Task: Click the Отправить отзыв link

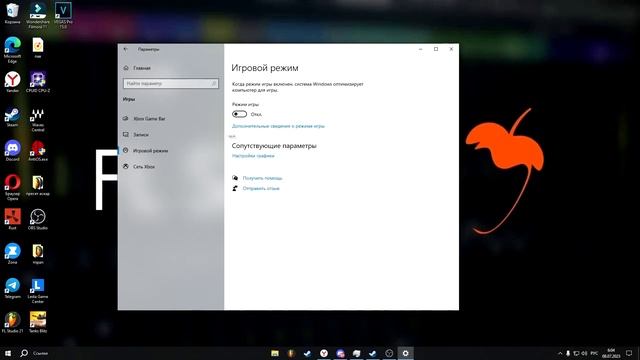Action: click(261, 189)
